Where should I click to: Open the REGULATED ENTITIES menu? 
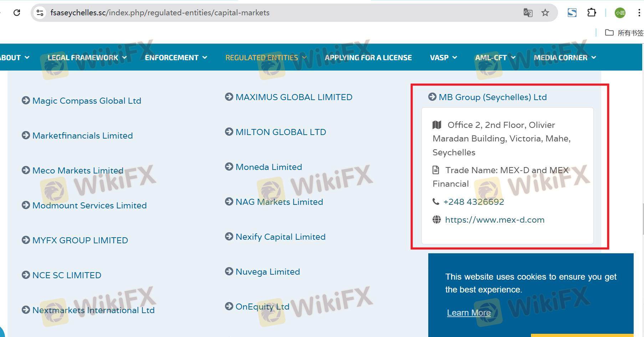262,57
